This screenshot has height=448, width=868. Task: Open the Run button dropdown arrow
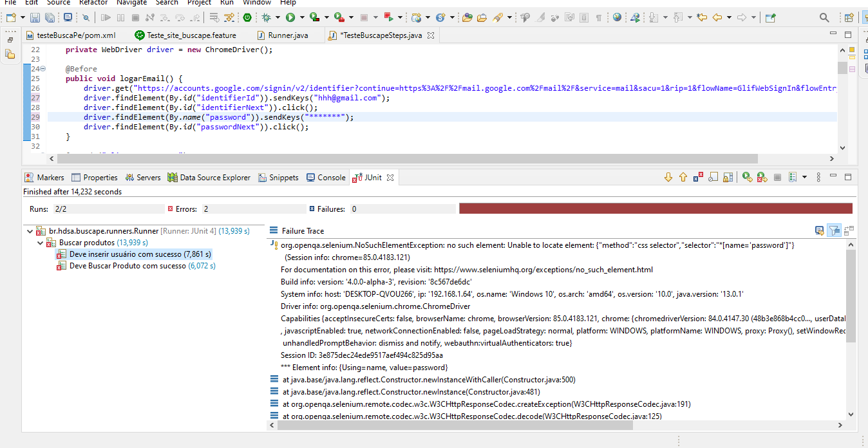click(302, 17)
